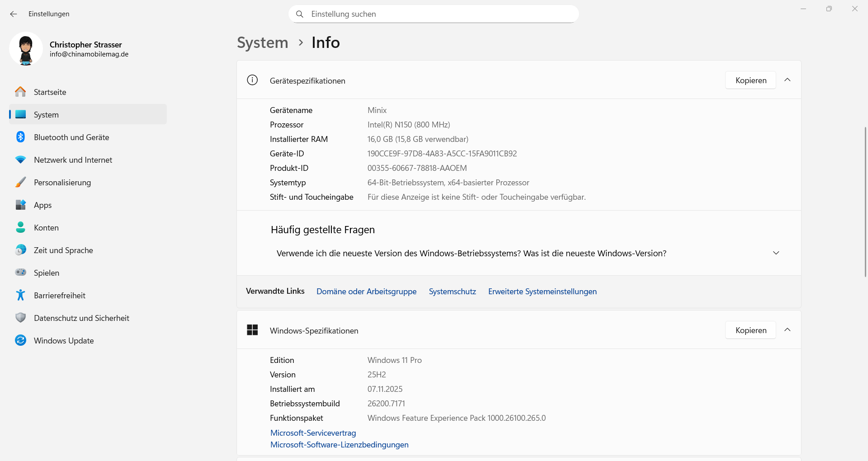
Task: Navigate to System in the breadcrumb
Action: [262, 42]
